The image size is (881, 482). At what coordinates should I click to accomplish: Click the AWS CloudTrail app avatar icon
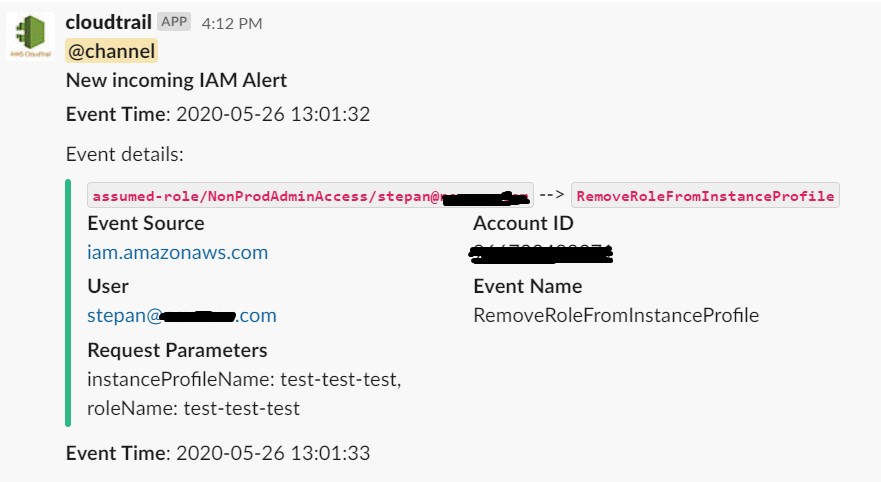30,36
